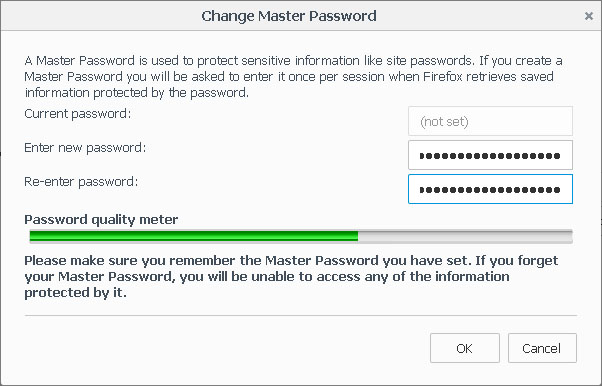Click the 'Password quality meter' heading
This screenshot has height=386, width=602.
point(101,220)
